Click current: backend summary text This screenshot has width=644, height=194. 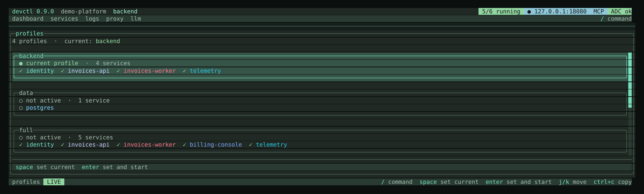coord(92,41)
